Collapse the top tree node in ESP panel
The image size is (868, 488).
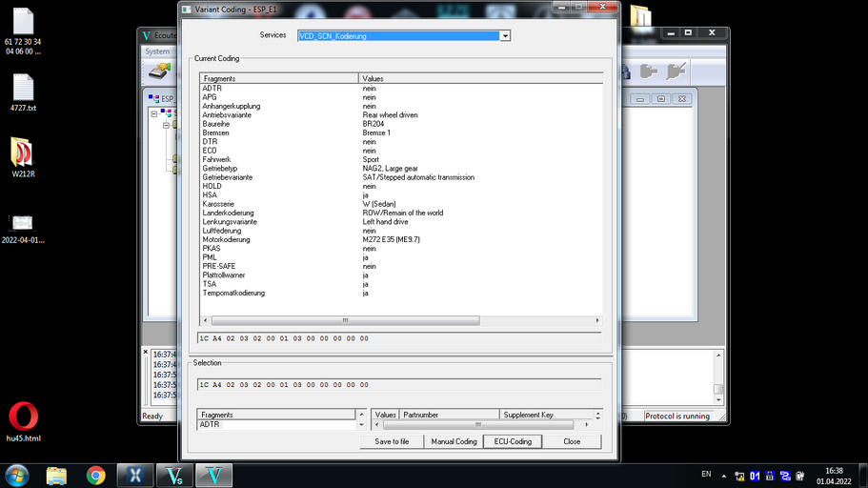(154, 113)
